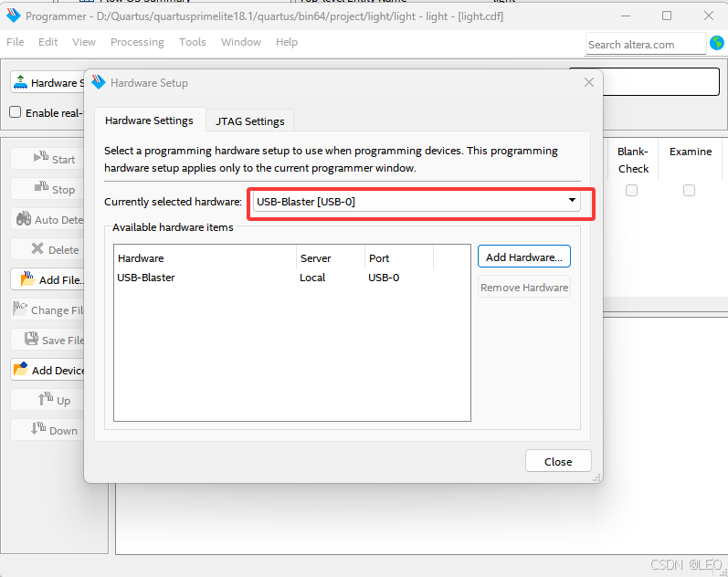Click the Change File button
Screen dimensions: 728x577
[x=47, y=309]
